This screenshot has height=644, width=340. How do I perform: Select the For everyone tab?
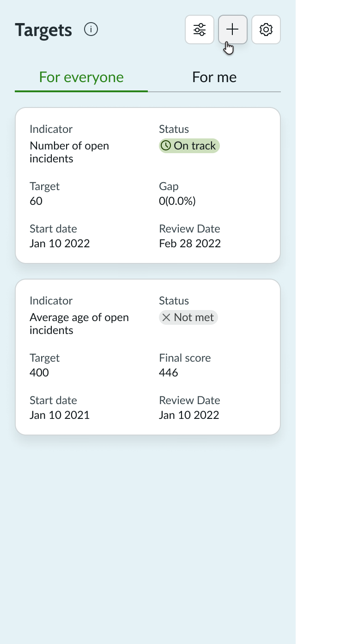click(x=81, y=77)
